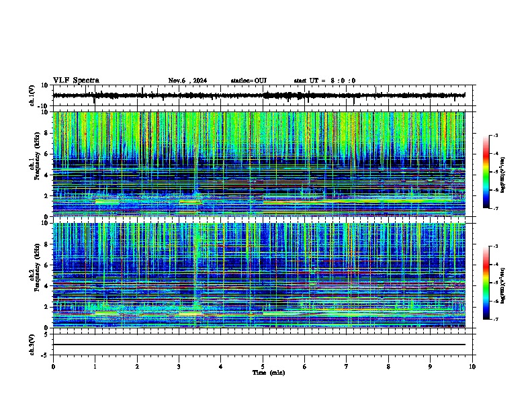
Task: Click the '2' kHz tick of ch.2 spectrogram
Action: [46, 307]
